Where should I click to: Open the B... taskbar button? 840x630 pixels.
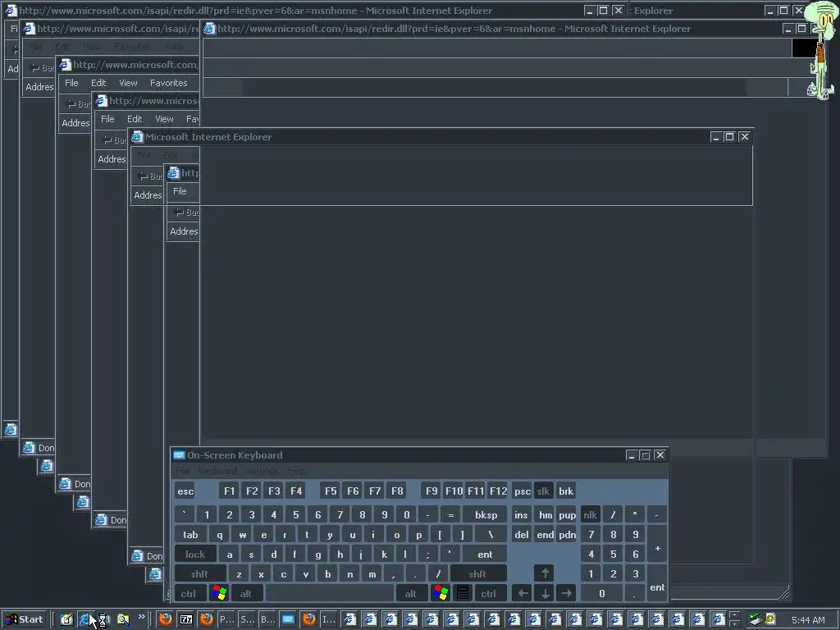tap(267, 619)
